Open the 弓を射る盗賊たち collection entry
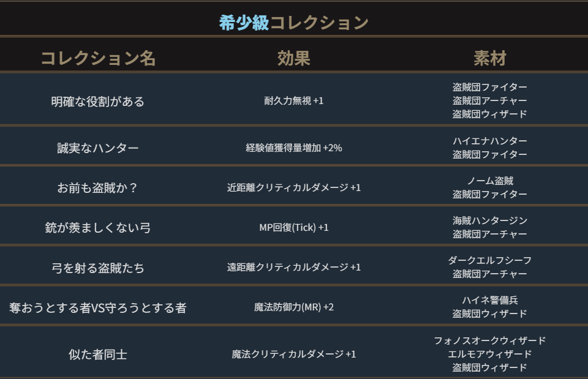Viewport: 588px width, 379px height. tap(98, 268)
